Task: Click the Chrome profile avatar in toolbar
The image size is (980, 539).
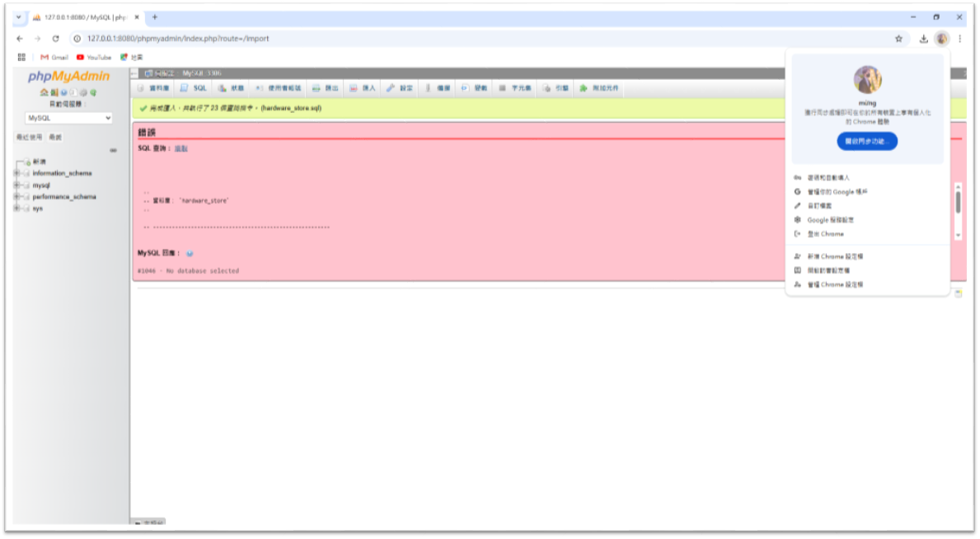Action: point(941,39)
